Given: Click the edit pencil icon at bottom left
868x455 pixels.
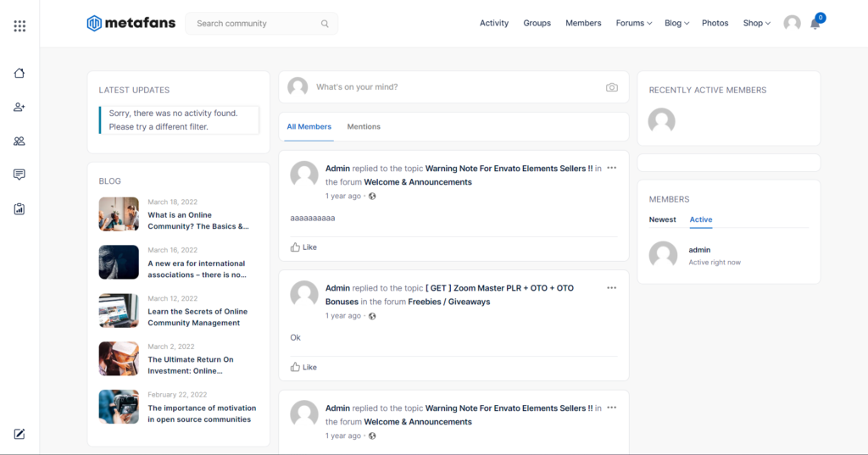Looking at the screenshot, I should (19, 434).
